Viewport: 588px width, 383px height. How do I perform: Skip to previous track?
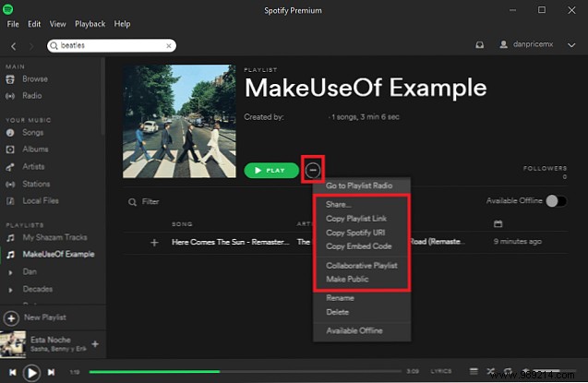click(12, 372)
